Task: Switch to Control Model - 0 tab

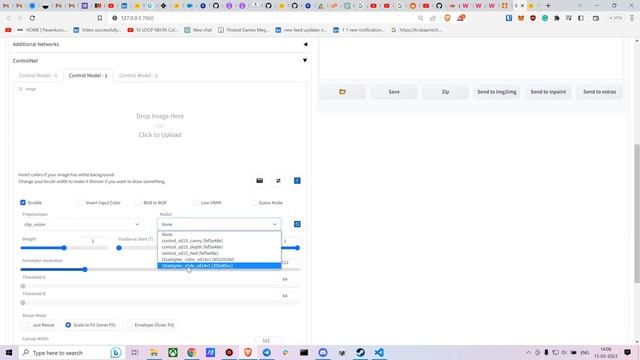Action: (38, 76)
